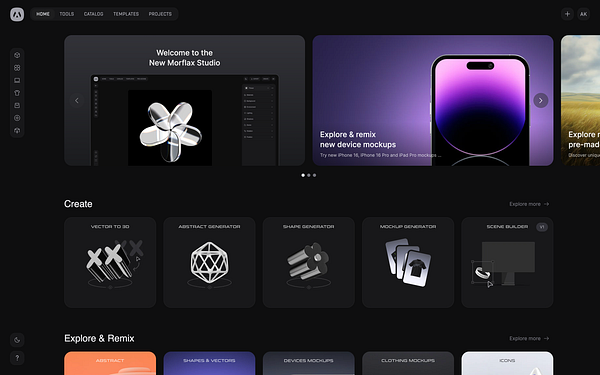Switch to the Tools tab
Image resolution: width=600 pixels, height=375 pixels.
pyautogui.click(x=67, y=14)
